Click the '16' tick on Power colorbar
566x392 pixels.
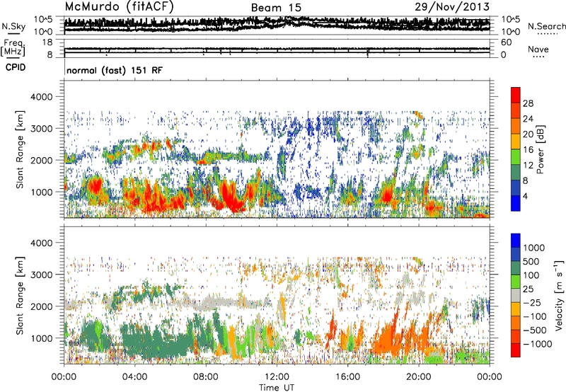(x=528, y=150)
